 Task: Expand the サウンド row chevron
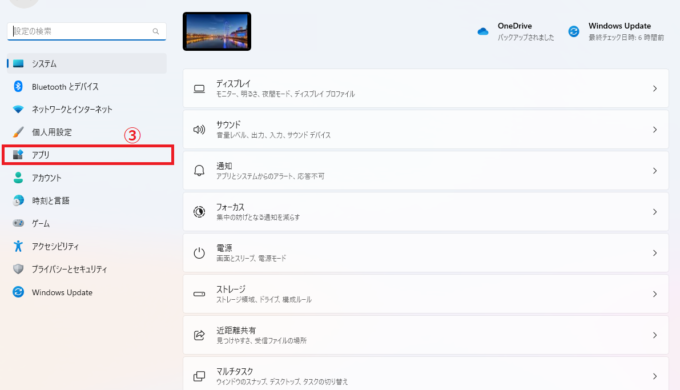point(655,129)
